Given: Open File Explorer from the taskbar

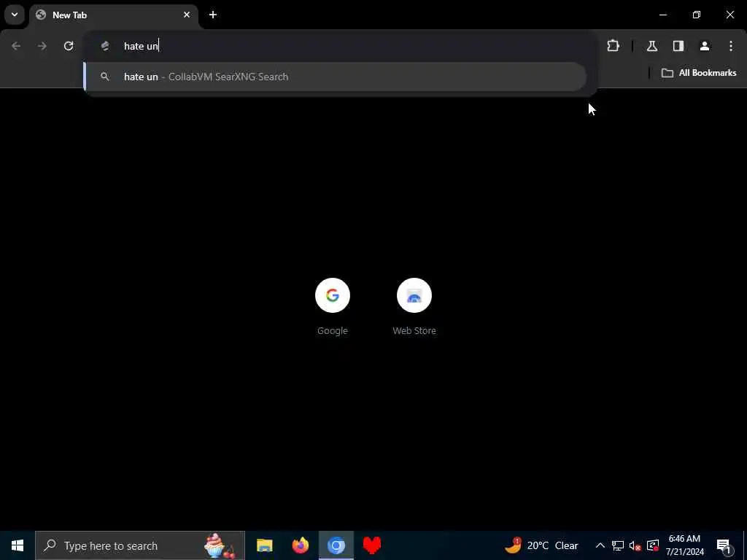Looking at the screenshot, I should pyautogui.click(x=264, y=545).
